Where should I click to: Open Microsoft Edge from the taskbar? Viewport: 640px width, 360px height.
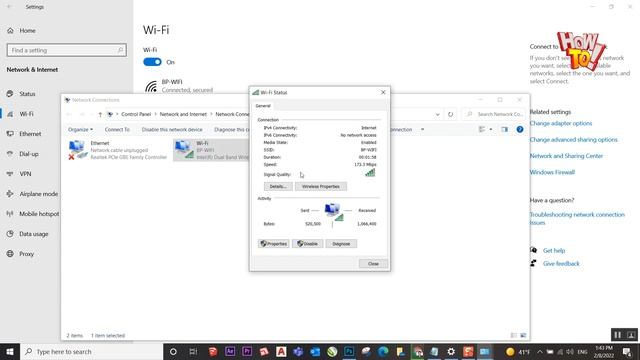pos(383,351)
